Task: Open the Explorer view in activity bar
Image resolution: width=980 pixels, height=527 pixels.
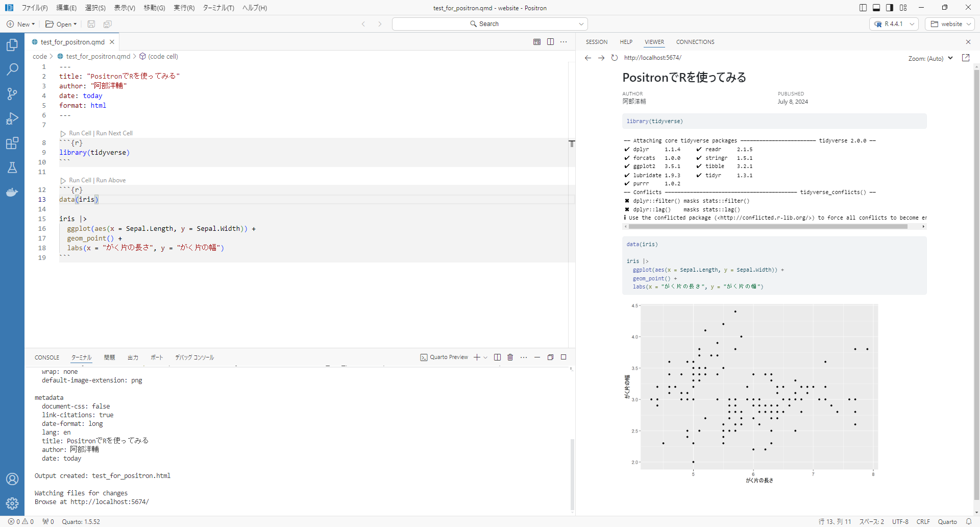Action: 12,45
